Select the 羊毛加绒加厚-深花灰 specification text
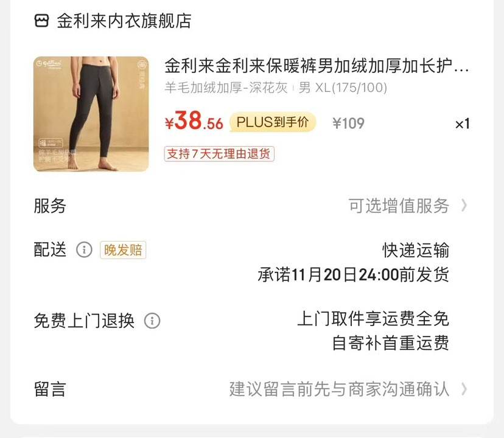Viewport: 504px width, 438px height. click(226, 88)
